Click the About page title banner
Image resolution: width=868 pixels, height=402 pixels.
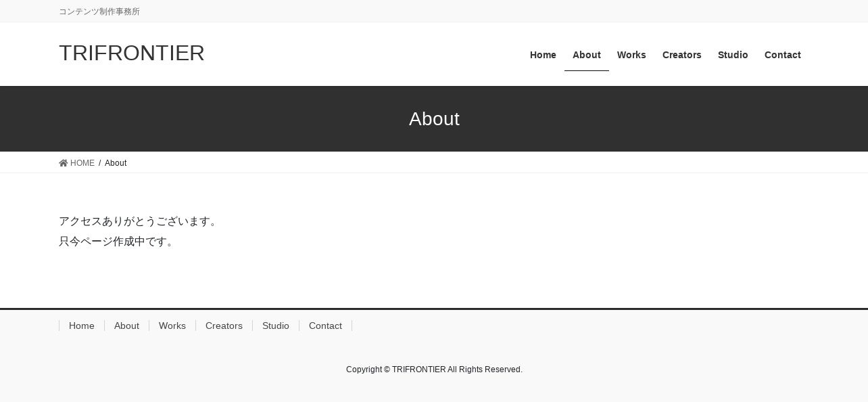434,118
